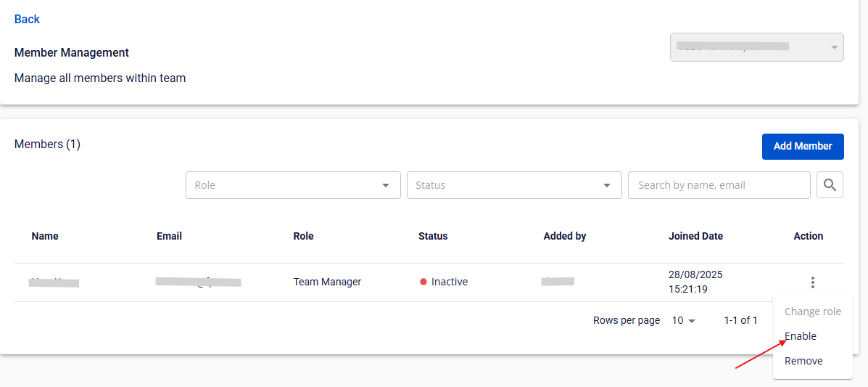Open the Status filter dropdown

[x=514, y=185]
